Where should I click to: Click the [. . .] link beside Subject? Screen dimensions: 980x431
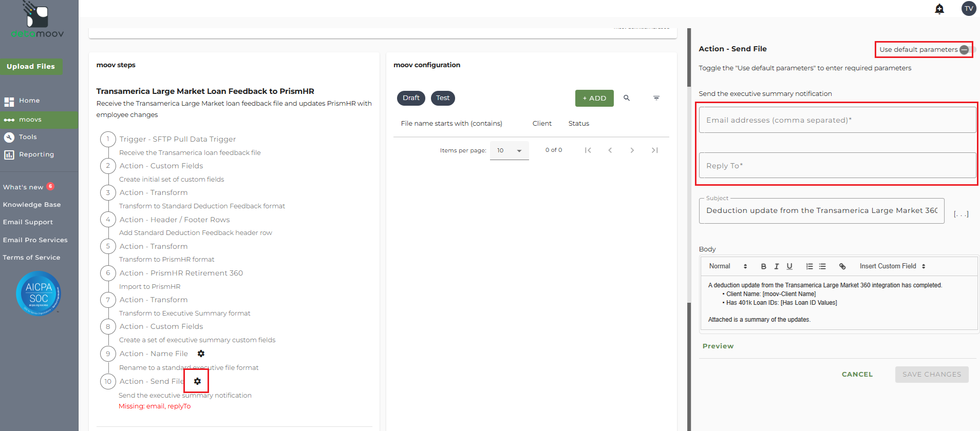coord(961,214)
